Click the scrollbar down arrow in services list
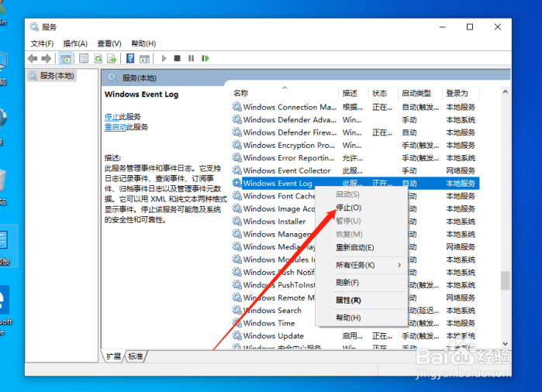This screenshot has width=542, height=392. coord(505,344)
